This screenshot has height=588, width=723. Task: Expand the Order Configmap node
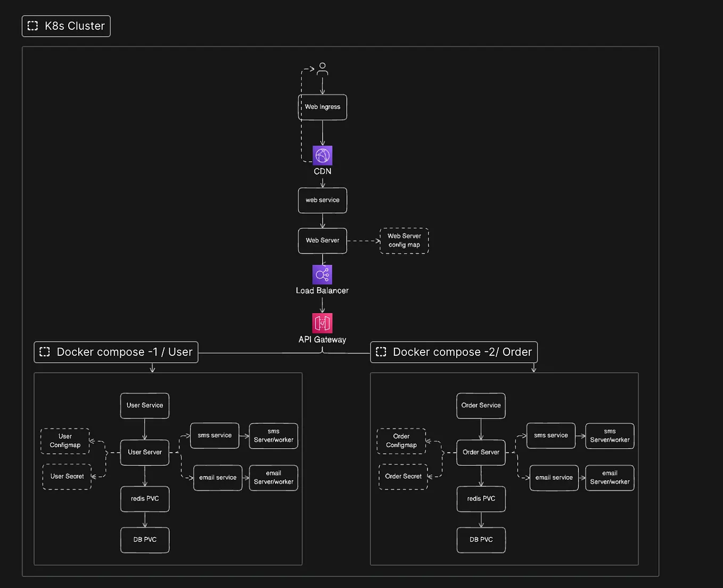point(401,442)
